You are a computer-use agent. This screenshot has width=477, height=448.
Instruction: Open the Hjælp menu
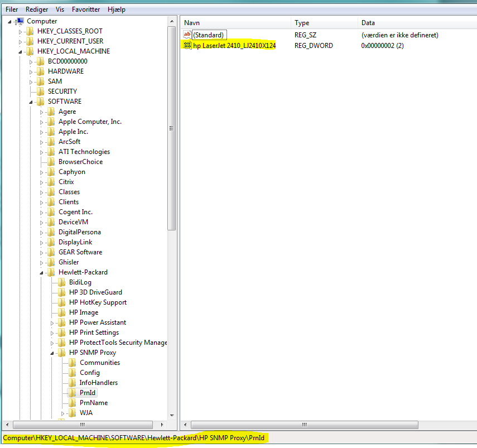(x=117, y=9)
